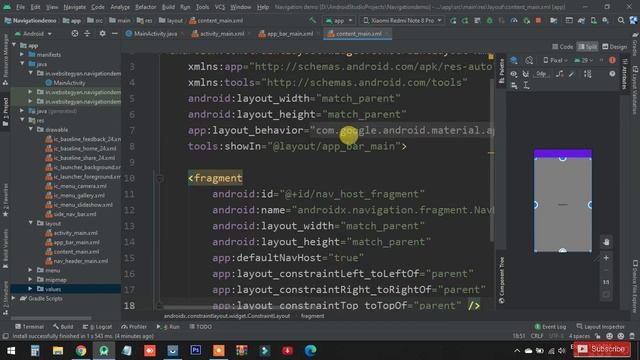
Task: Click the orientation rotate icon in design toolbar
Action: click(529, 60)
